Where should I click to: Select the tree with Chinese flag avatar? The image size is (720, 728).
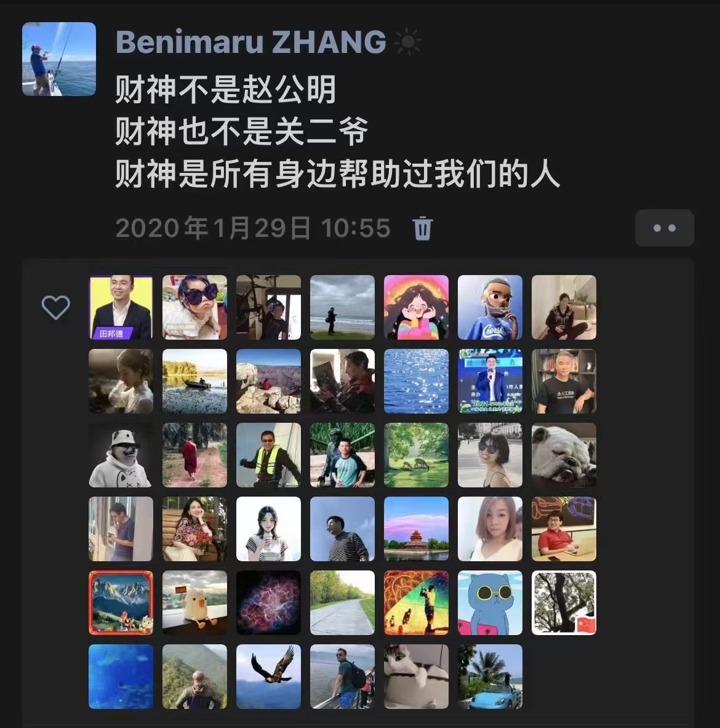[564, 602]
